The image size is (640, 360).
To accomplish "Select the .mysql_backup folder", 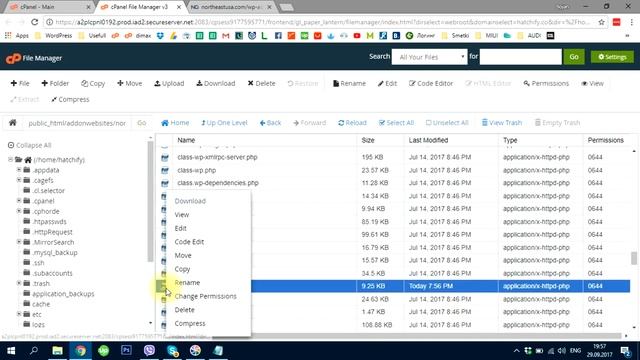I will point(55,253).
